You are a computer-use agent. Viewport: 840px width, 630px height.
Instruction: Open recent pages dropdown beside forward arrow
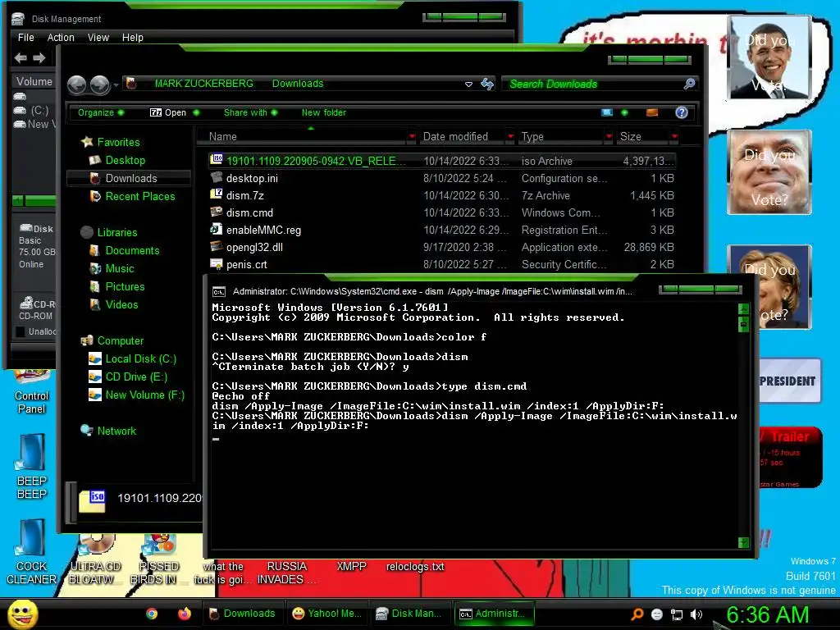(116, 85)
